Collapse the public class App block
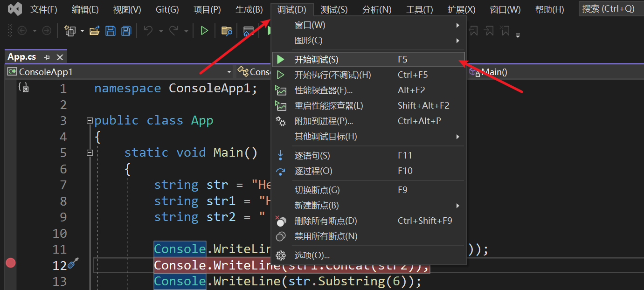Screen dimensions: 644x290 click(x=90, y=121)
